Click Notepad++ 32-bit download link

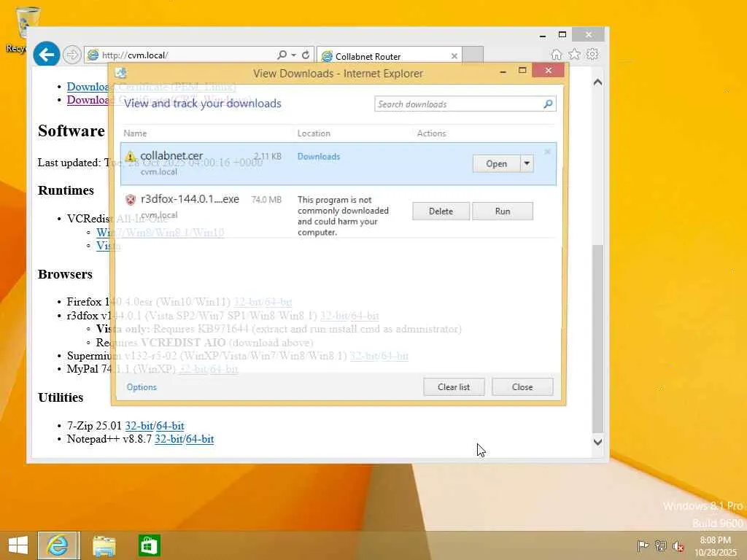[x=169, y=438]
